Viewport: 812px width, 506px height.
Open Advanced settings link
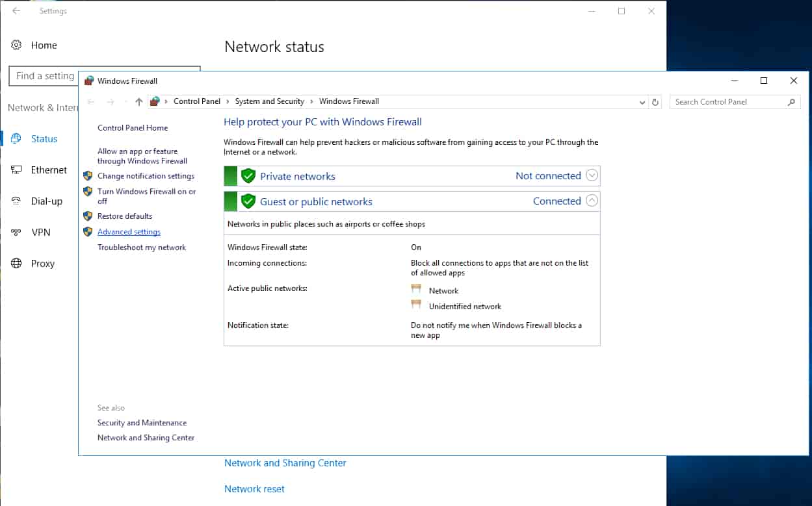129,232
